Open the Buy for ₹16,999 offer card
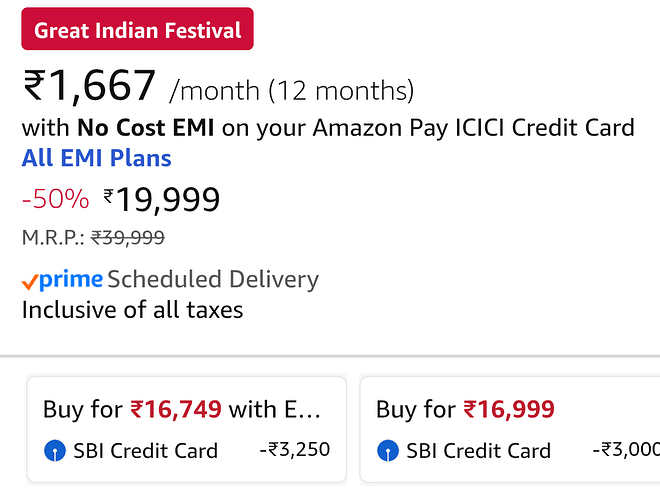Viewport: 660px width, 500px height. click(x=510, y=429)
